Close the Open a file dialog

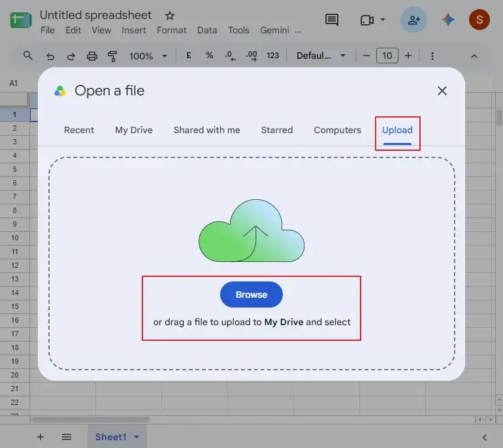coord(442,91)
